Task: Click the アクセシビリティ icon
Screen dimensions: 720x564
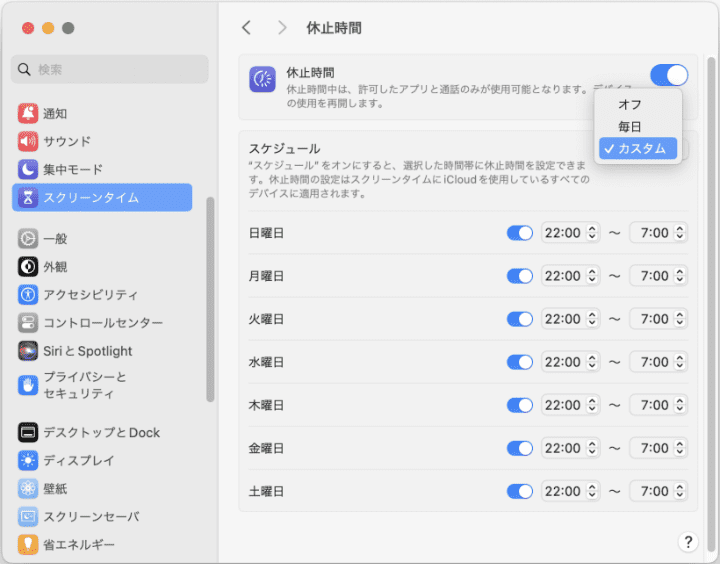Action: tap(28, 295)
